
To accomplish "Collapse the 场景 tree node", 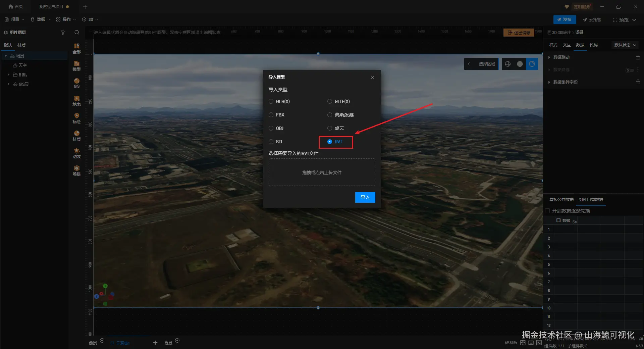I will (x=6, y=56).
